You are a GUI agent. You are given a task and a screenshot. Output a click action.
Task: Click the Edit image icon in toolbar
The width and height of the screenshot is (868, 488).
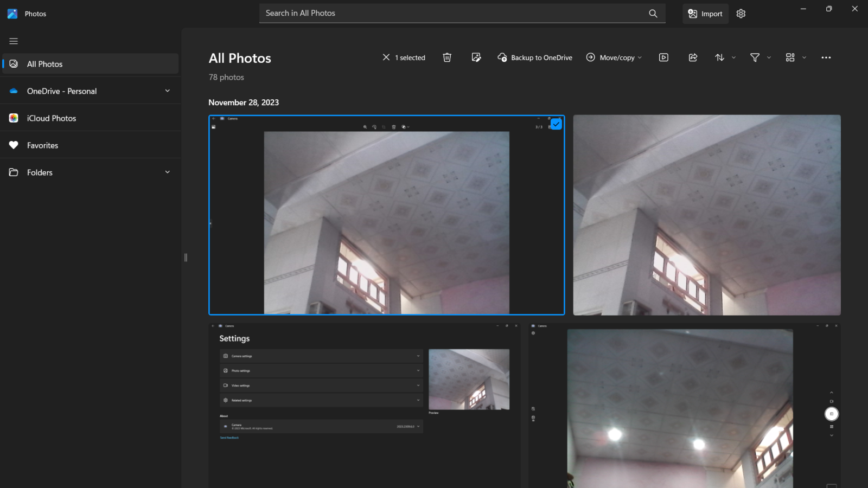pyautogui.click(x=476, y=57)
